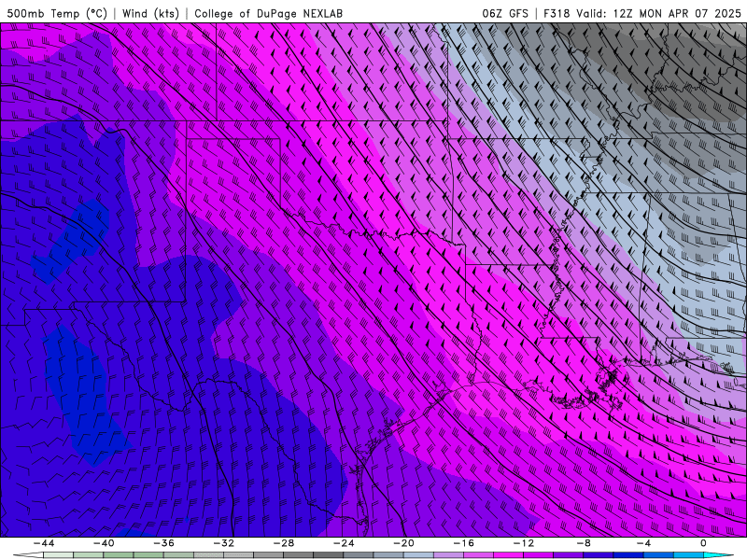Screen dimensions: 747x560
Task: Click the "Wind (kts)" header label
Action: [150, 13]
